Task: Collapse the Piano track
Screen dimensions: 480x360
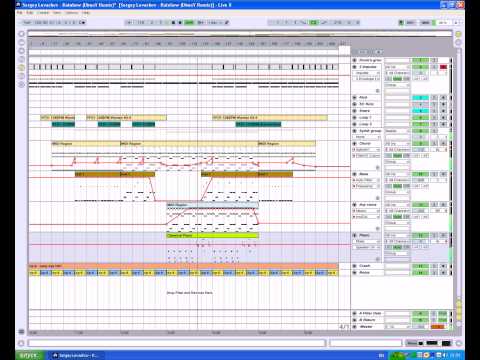Action: 355,235
